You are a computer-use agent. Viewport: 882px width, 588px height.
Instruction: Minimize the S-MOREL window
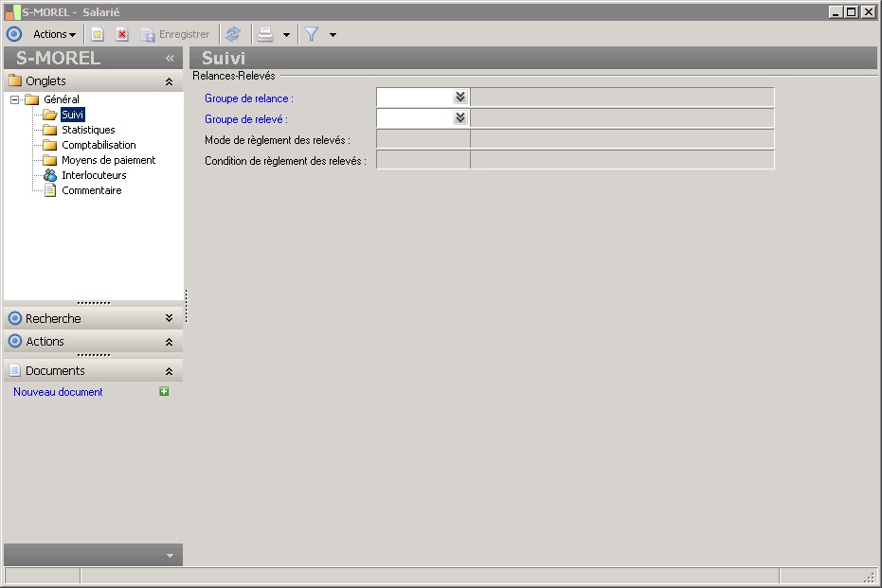tap(836, 11)
